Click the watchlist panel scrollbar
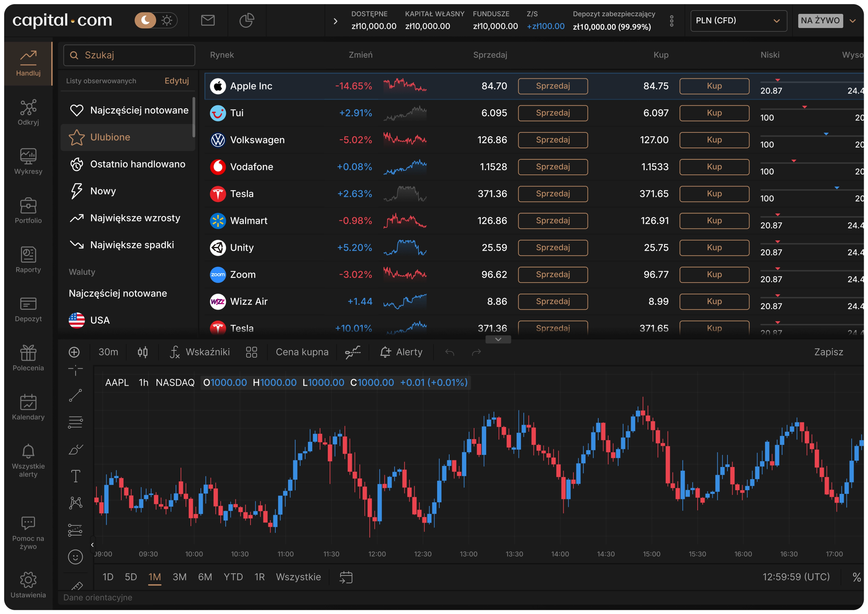The width and height of the screenshot is (868, 614). [194, 117]
